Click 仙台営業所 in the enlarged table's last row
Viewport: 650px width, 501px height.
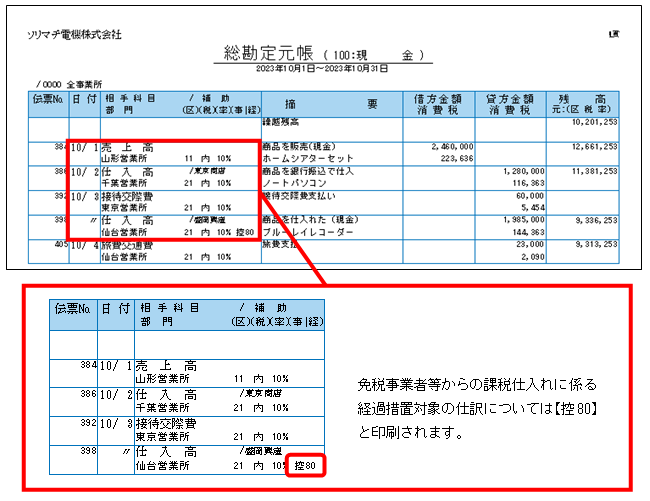162,466
